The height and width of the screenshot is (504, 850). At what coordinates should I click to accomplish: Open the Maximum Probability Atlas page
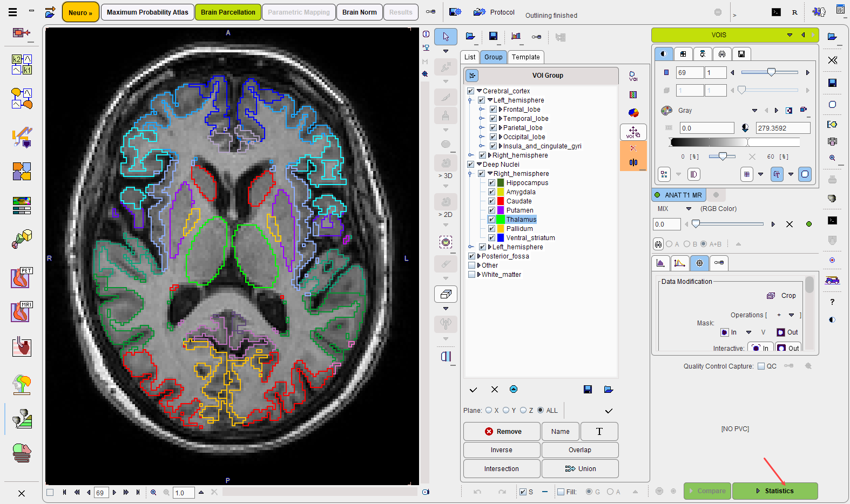point(147,12)
